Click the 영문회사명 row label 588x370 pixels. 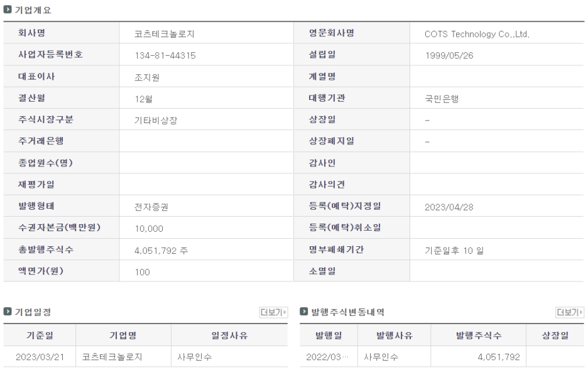pos(332,33)
